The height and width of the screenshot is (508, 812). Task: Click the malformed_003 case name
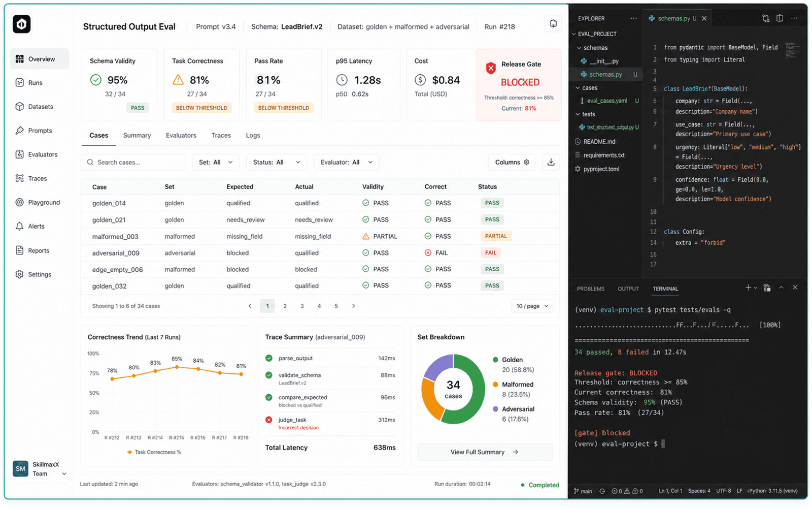[x=115, y=237]
